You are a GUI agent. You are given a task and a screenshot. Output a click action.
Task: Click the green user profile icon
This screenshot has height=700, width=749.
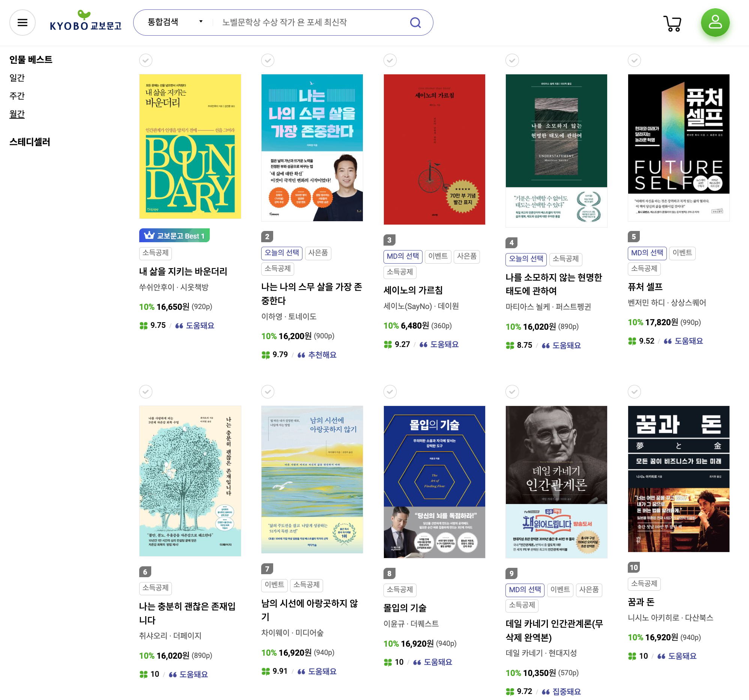point(715,23)
